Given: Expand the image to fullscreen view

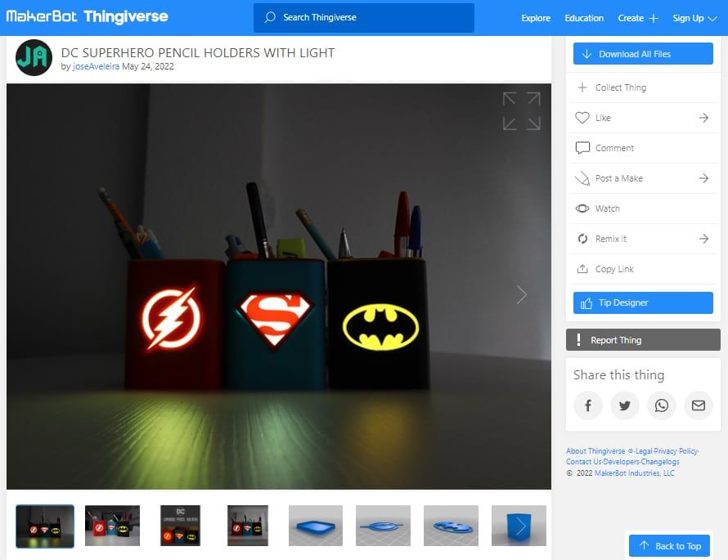Looking at the screenshot, I should [521, 112].
